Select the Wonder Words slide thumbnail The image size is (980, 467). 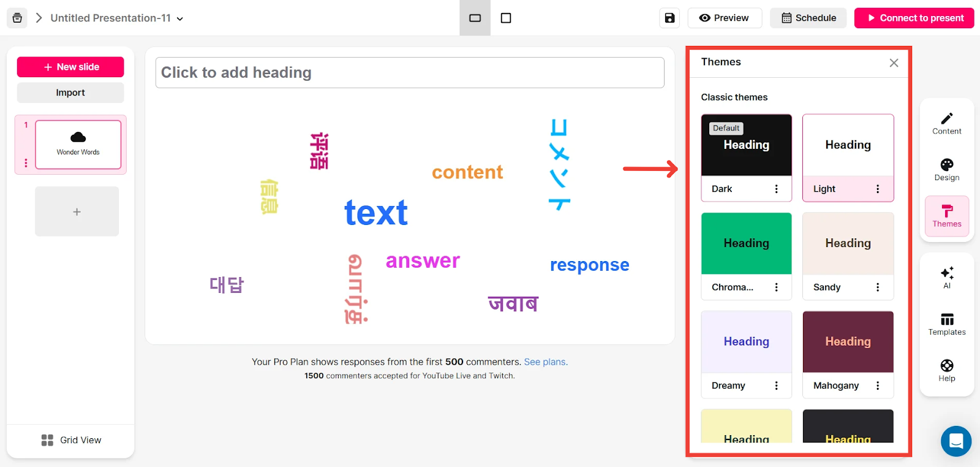tap(78, 145)
